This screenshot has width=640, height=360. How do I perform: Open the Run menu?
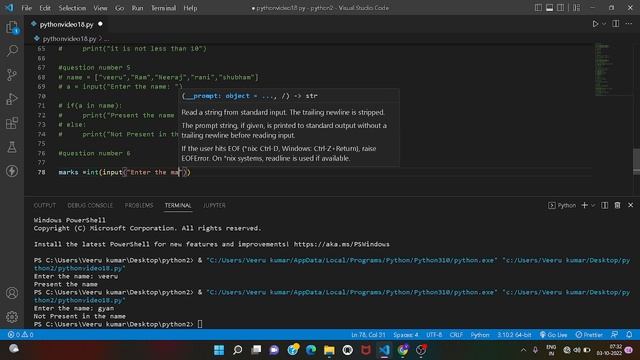click(137, 8)
